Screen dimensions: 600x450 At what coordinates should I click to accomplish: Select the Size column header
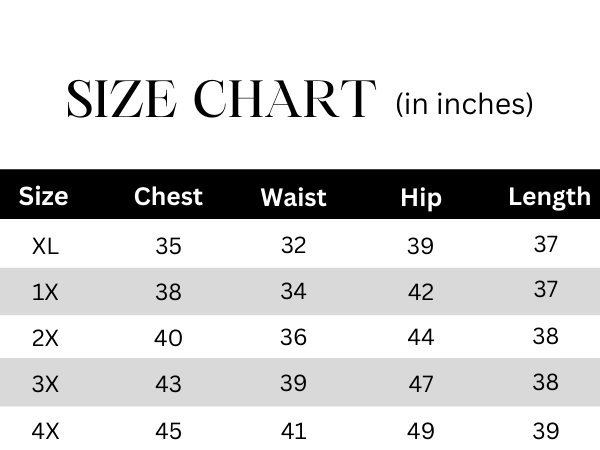[44, 195]
